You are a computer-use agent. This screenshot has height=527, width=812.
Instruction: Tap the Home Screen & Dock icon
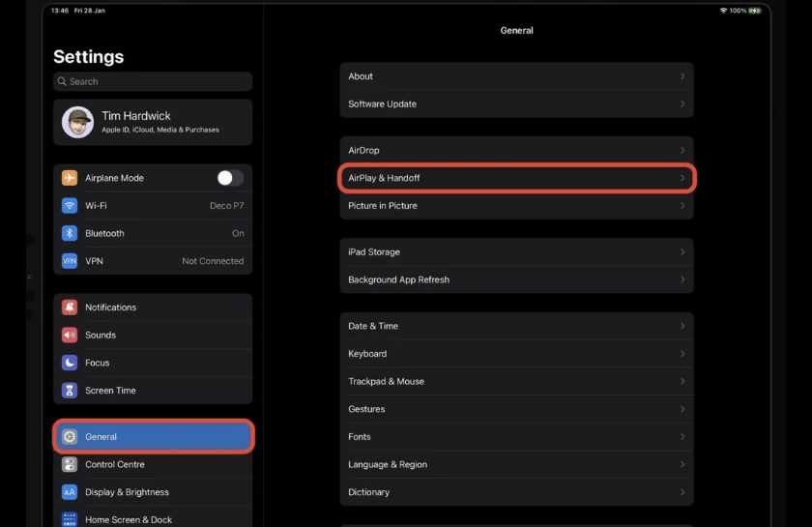tap(70, 518)
